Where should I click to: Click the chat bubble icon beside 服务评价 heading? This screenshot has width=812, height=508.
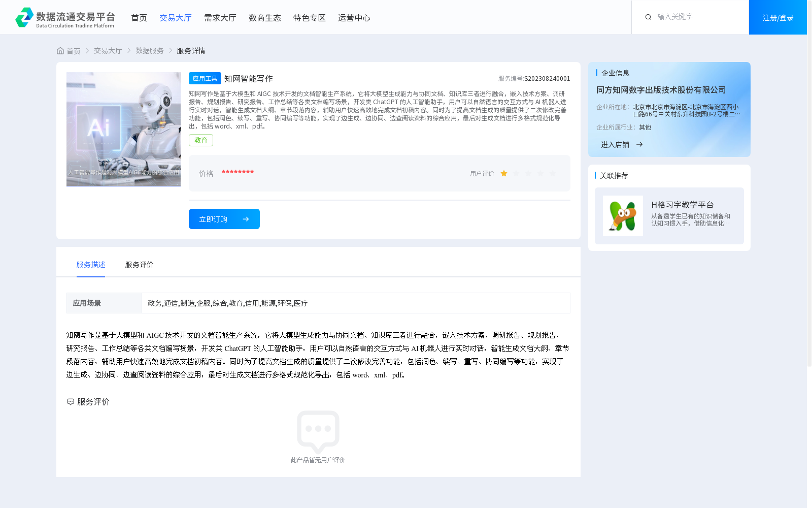tap(71, 402)
